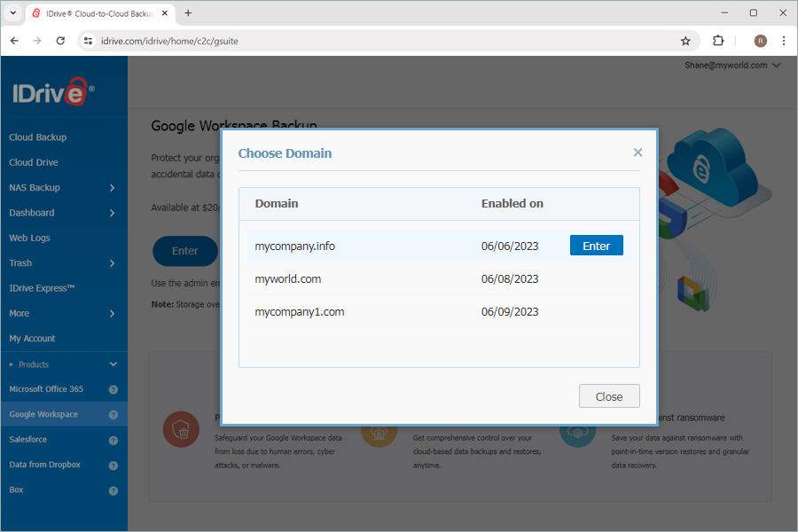Click the Enabled on column header
Screen dimensions: 798x532
click(x=512, y=204)
